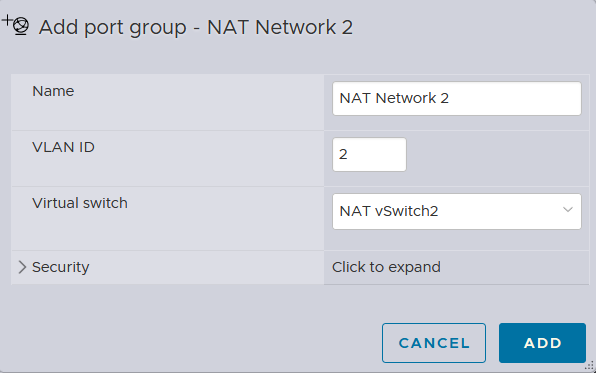This screenshot has width=596, height=373.
Task: Expand the Security section chevron
Action: 22,267
